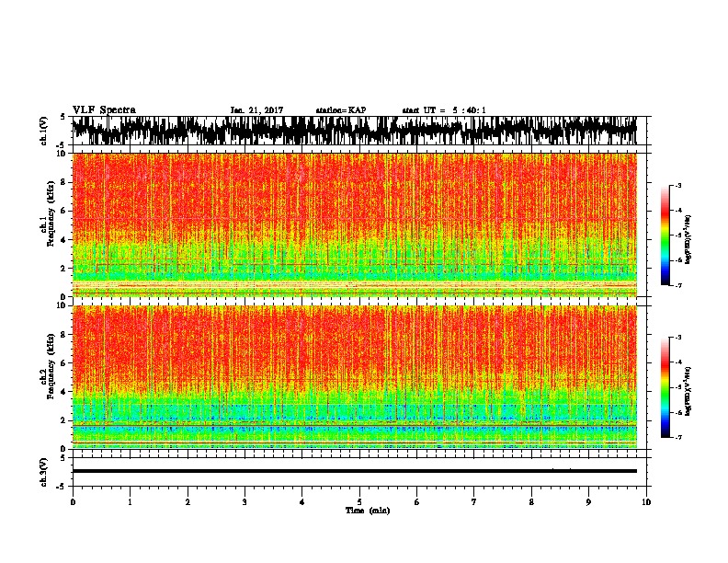Click the ch.1 spectrogram color scale bar
This screenshot has height=563, width=728.
point(665,236)
